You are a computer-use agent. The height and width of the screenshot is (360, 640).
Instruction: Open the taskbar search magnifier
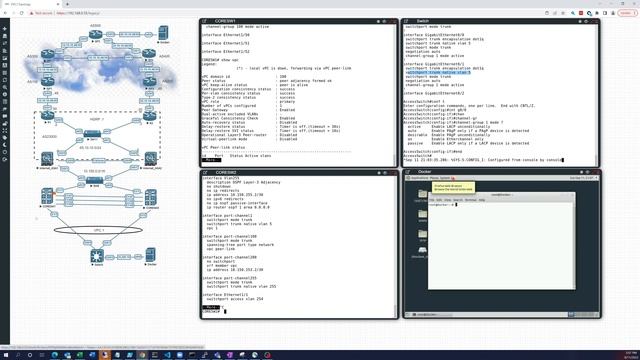(x=18, y=355)
